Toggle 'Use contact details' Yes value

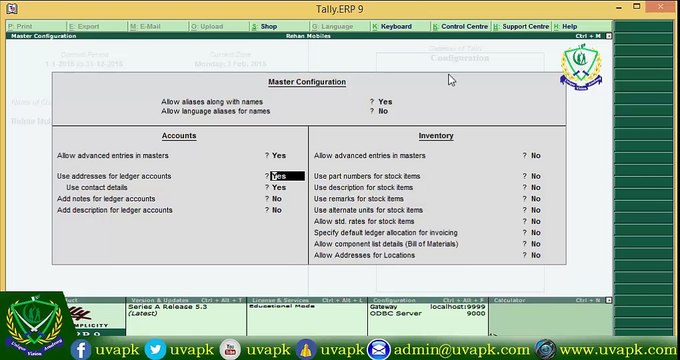coord(279,188)
